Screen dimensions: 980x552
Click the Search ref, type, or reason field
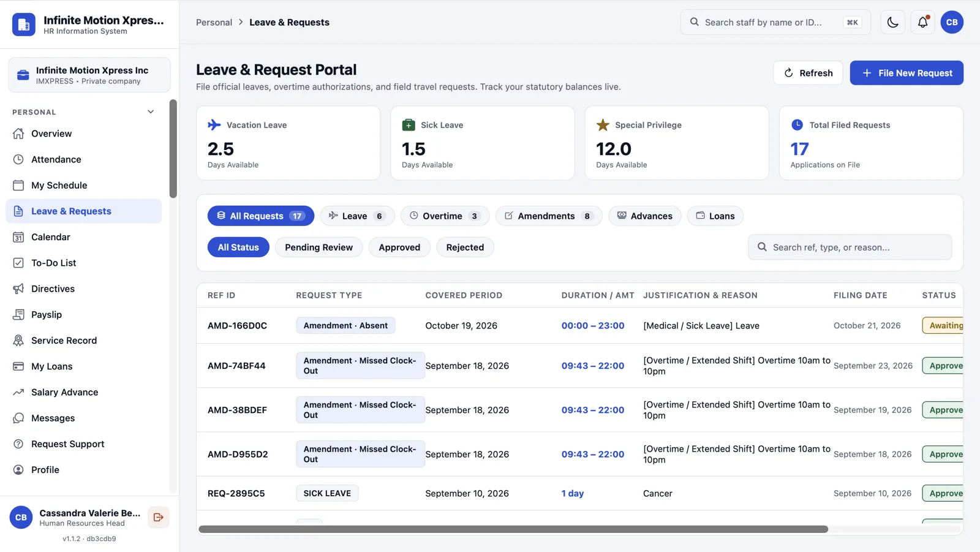(x=850, y=248)
